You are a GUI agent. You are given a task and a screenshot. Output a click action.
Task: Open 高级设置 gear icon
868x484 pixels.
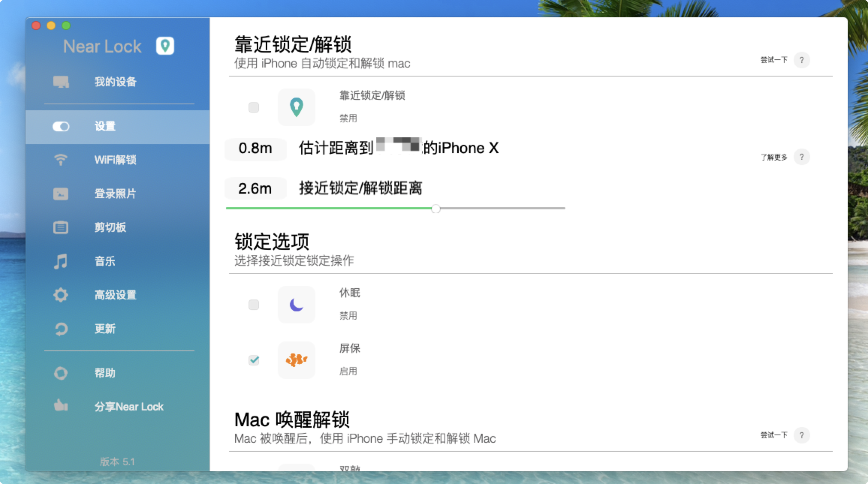[x=61, y=295]
